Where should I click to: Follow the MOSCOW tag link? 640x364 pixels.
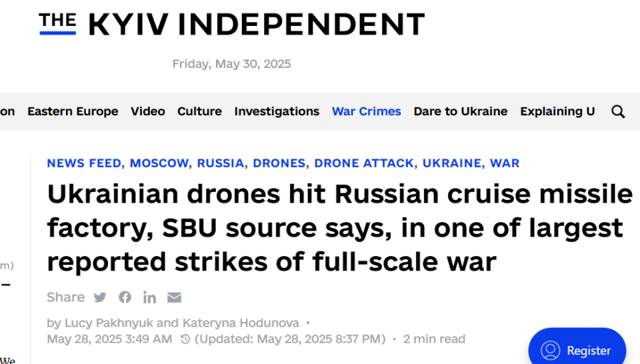(159, 163)
